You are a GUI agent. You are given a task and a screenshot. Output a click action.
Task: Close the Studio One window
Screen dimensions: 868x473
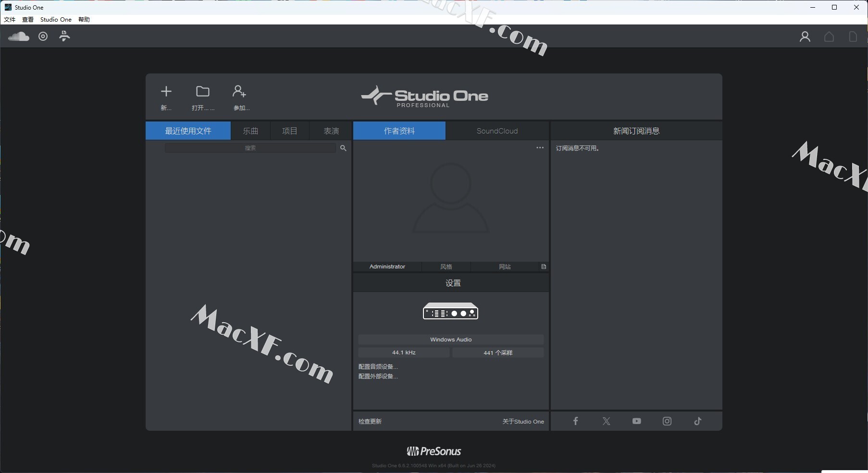856,7
